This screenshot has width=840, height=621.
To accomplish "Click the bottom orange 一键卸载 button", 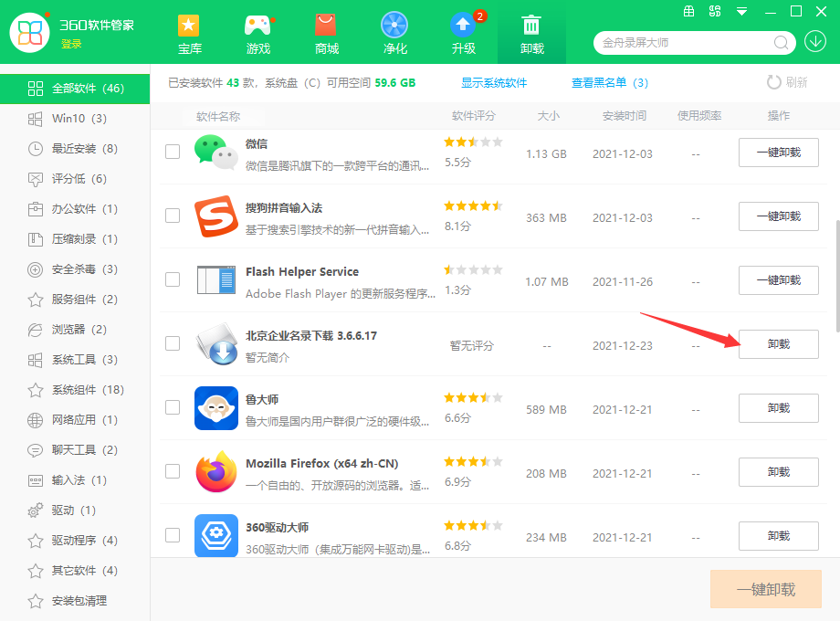I will [765, 589].
